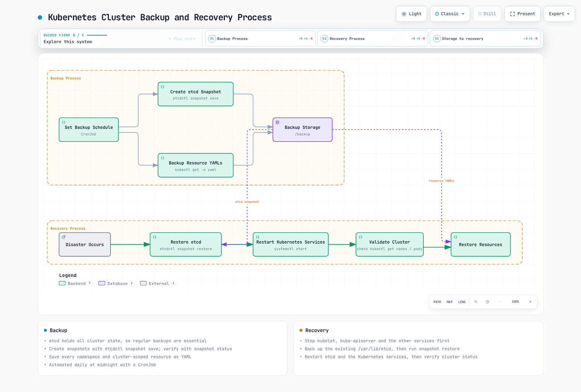
Task: Click the Recovery notes heading
Action: tap(317, 330)
